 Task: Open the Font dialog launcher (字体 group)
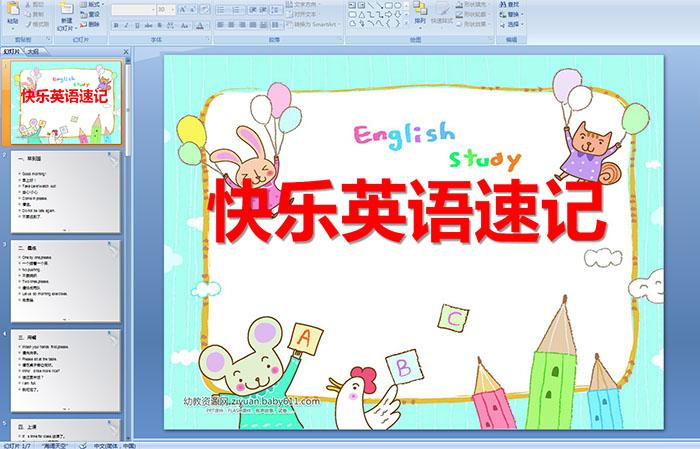208,40
